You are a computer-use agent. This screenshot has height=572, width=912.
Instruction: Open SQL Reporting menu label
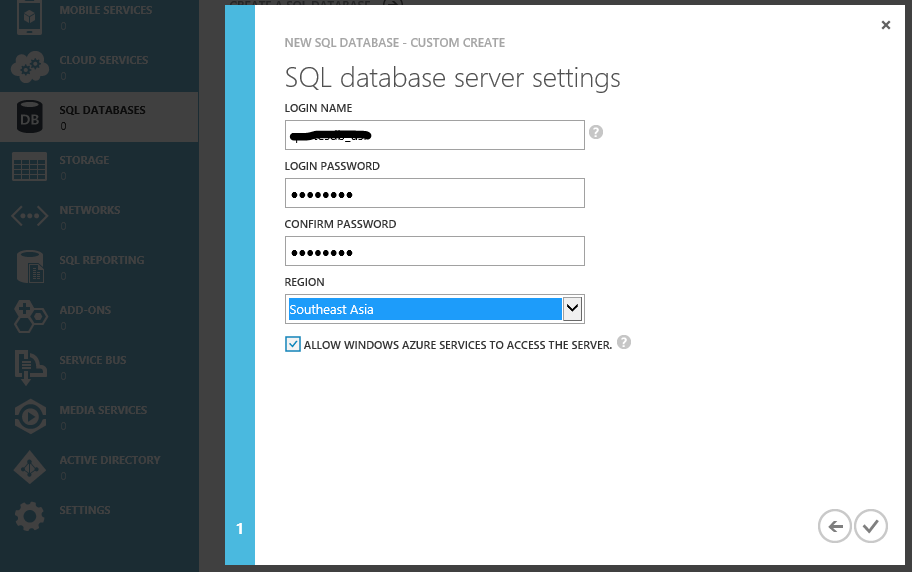[x=102, y=260]
